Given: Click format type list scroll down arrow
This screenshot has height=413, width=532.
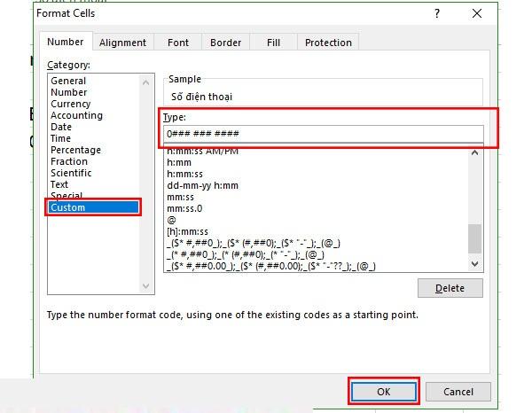Looking at the screenshot, I should [x=475, y=264].
